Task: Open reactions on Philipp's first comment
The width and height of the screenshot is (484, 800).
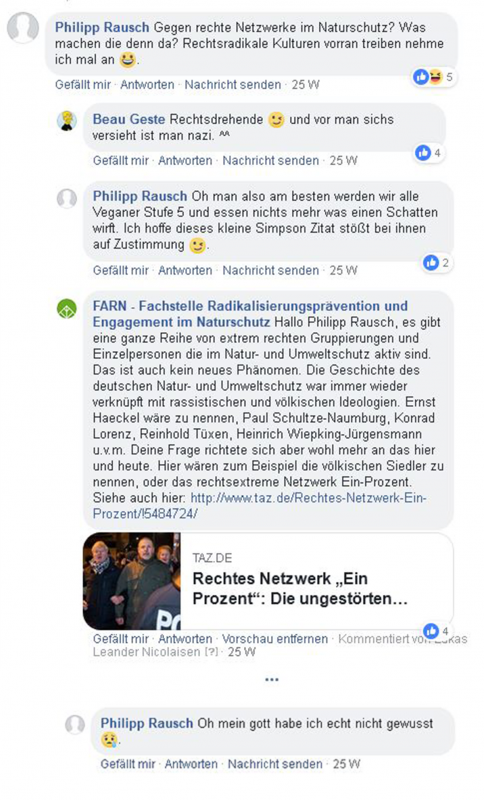Action: pyautogui.click(x=434, y=77)
